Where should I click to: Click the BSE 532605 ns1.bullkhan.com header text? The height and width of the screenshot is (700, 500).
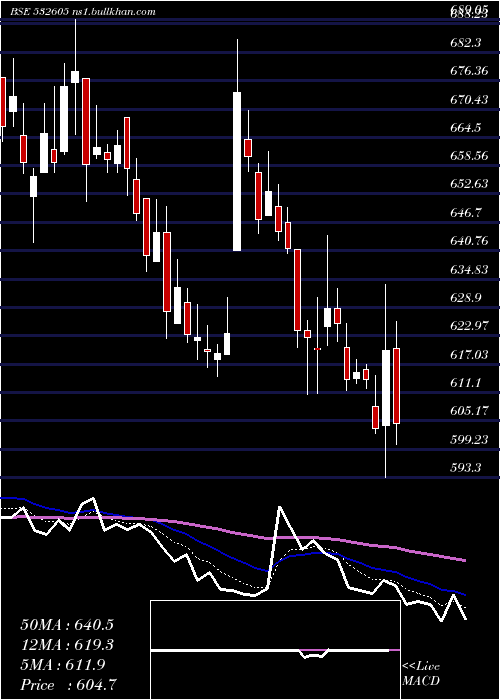83,12
